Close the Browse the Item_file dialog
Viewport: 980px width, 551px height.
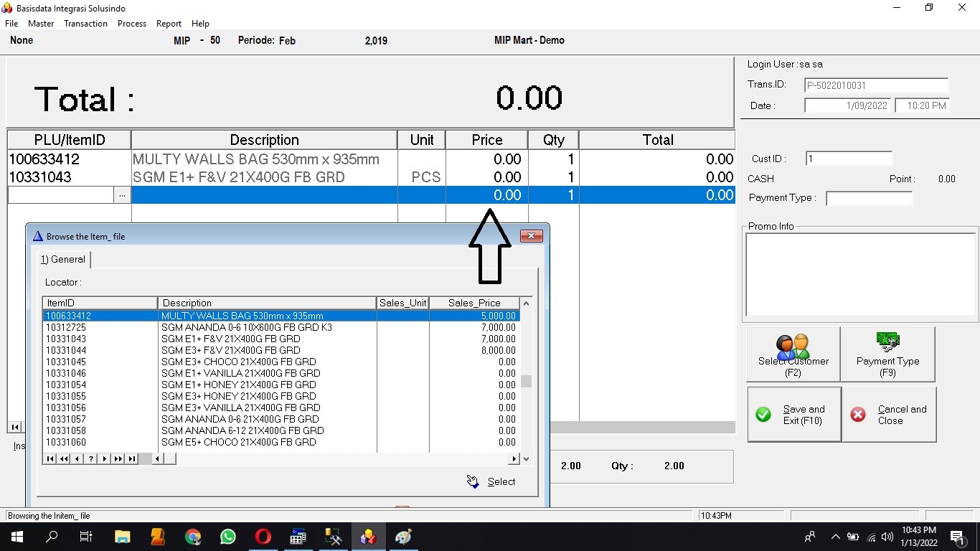click(x=531, y=236)
